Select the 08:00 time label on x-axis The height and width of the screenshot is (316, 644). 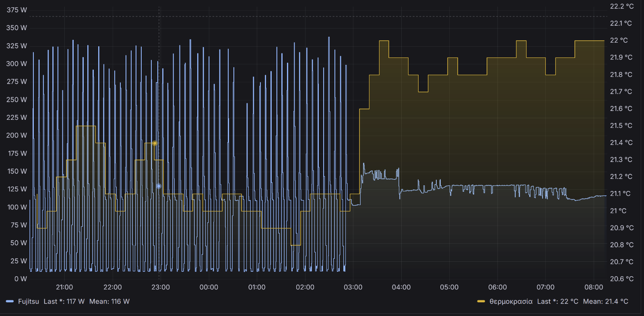(x=594, y=287)
